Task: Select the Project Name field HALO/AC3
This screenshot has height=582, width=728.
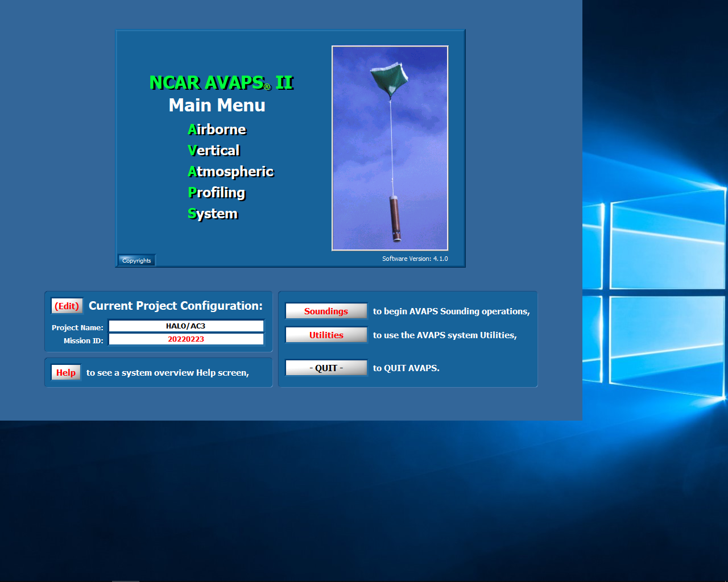Action: tap(186, 326)
